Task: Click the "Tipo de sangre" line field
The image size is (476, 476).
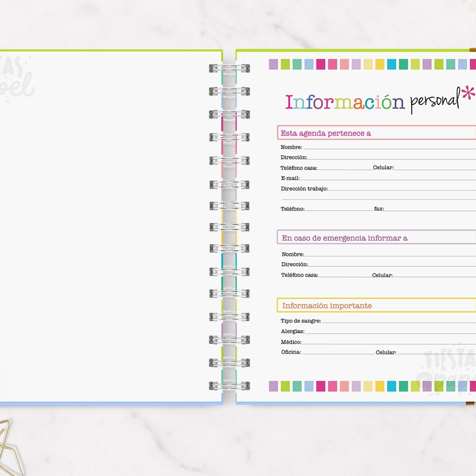Action: (x=397, y=321)
